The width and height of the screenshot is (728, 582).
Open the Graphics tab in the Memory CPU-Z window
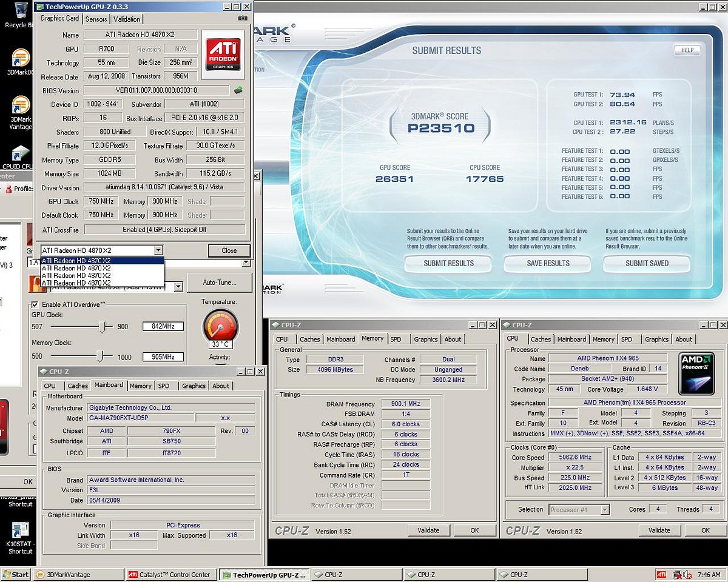426,339
